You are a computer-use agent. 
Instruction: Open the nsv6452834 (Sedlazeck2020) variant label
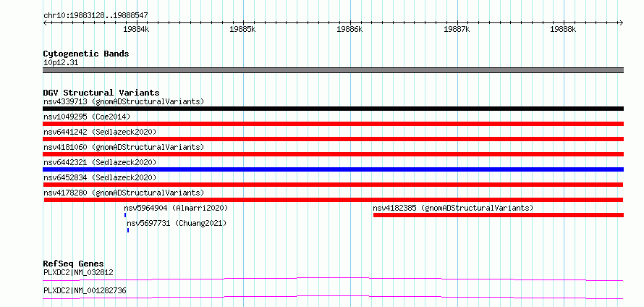pos(100,177)
